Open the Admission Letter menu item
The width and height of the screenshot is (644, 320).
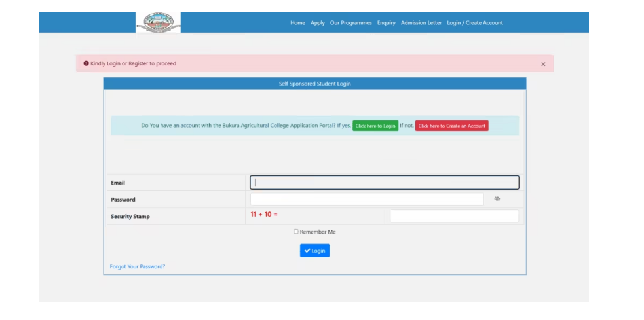[421, 23]
